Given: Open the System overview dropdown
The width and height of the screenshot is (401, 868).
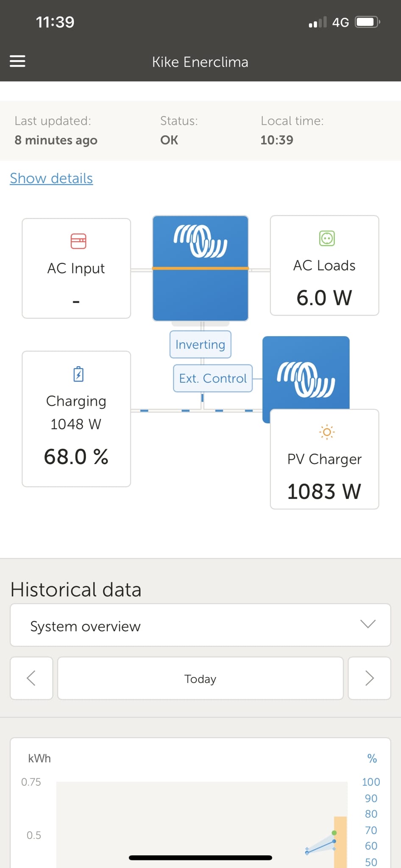Looking at the screenshot, I should tap(200, 625).
